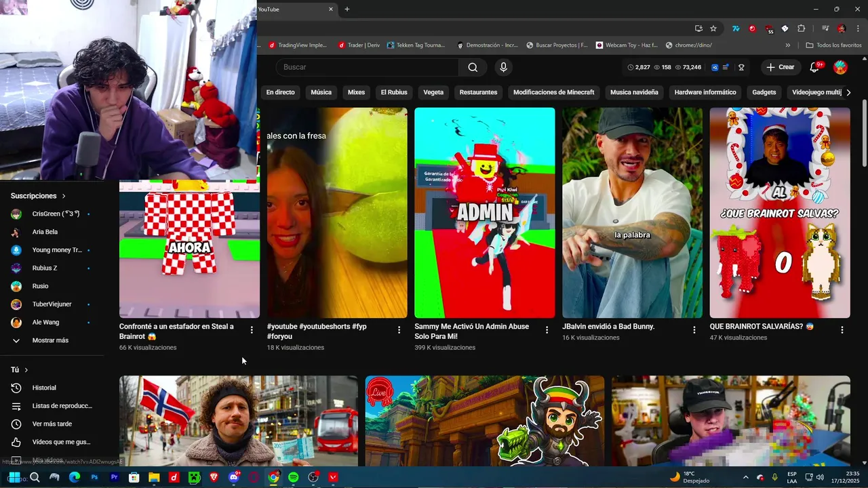Select the 'Restaurantes' filter chip

coord(478,92)
